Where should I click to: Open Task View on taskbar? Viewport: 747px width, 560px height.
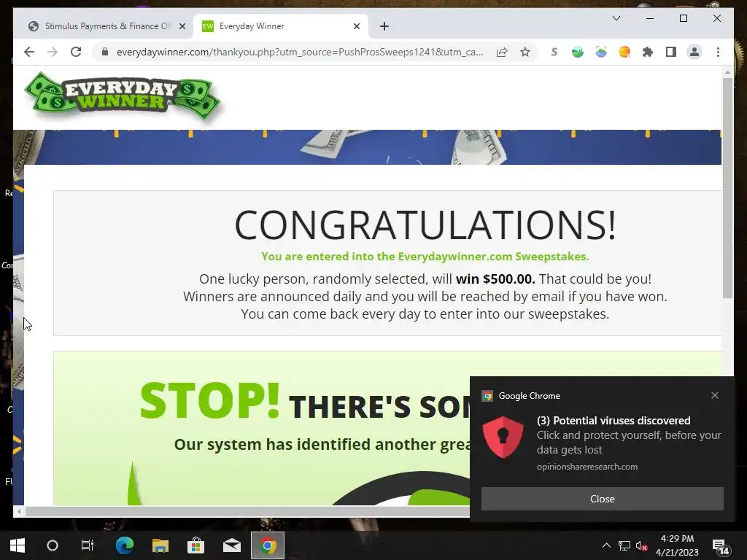pyautogui.click(x=88, y=545)
